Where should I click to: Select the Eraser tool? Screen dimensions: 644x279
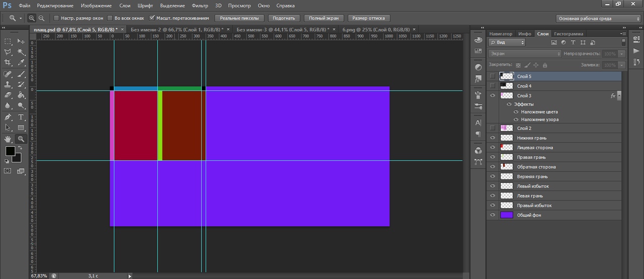(8, 95)
